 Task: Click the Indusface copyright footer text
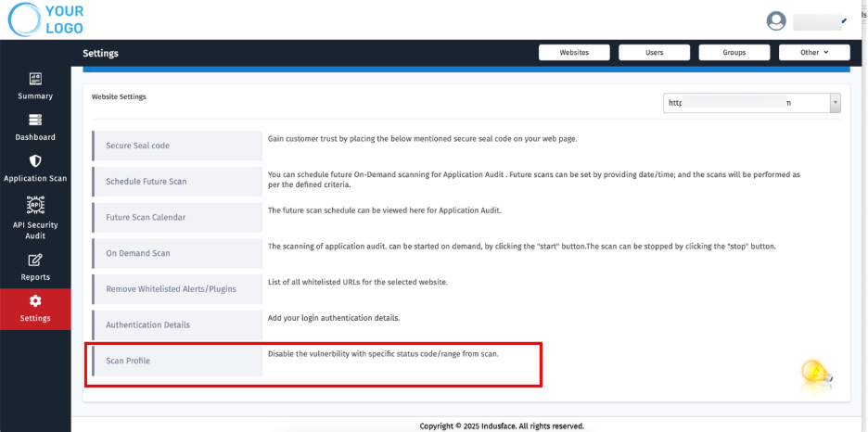(x=502, y=426)
